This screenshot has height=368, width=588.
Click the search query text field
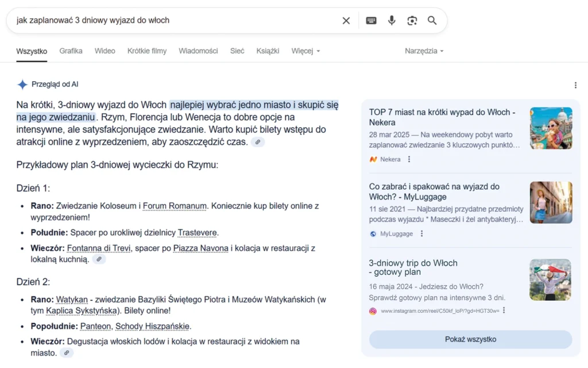[172, 21]
